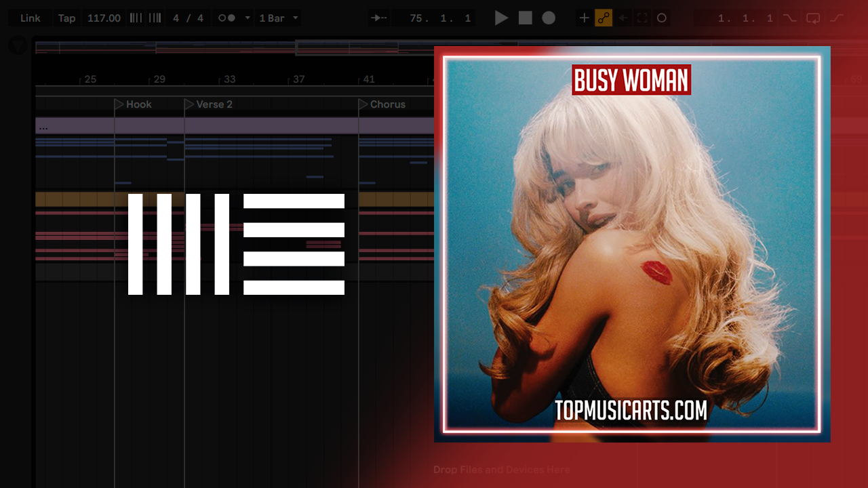Image resolution: width=868 pixels, height=488 pixels.
Task: Click the Capture MIDI bracket icon
Action: (x=642, y=18)
